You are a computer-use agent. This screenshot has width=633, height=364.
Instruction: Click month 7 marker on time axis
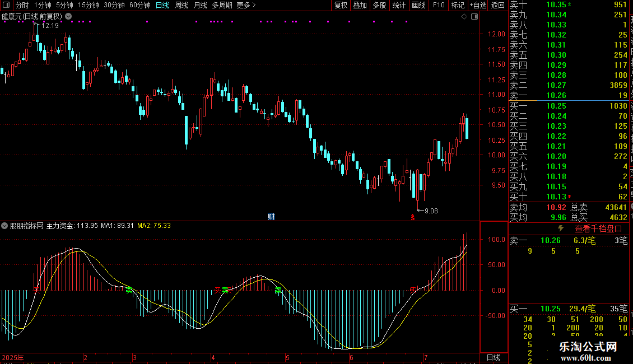(426, 357)
